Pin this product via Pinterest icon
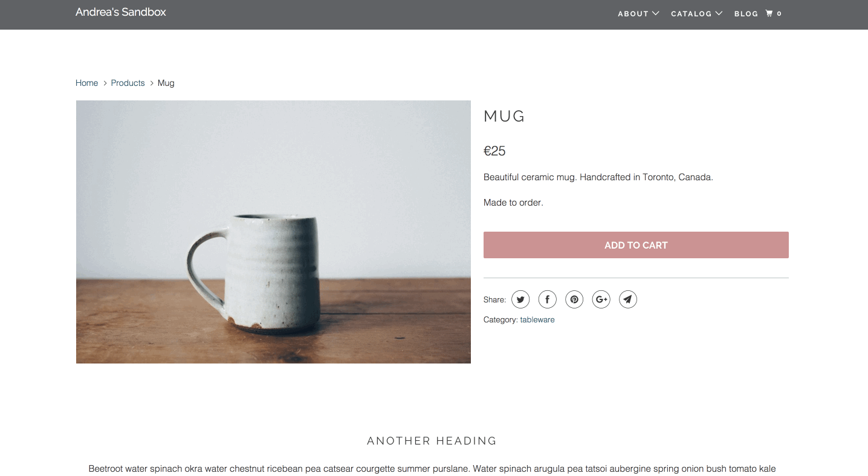Viewport: 868px width, 476px height. click(574, 299)
